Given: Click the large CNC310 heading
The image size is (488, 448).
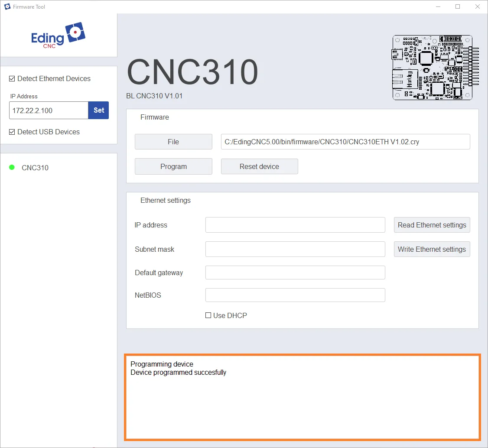Looking at the screenshot, I should point(193,72).
